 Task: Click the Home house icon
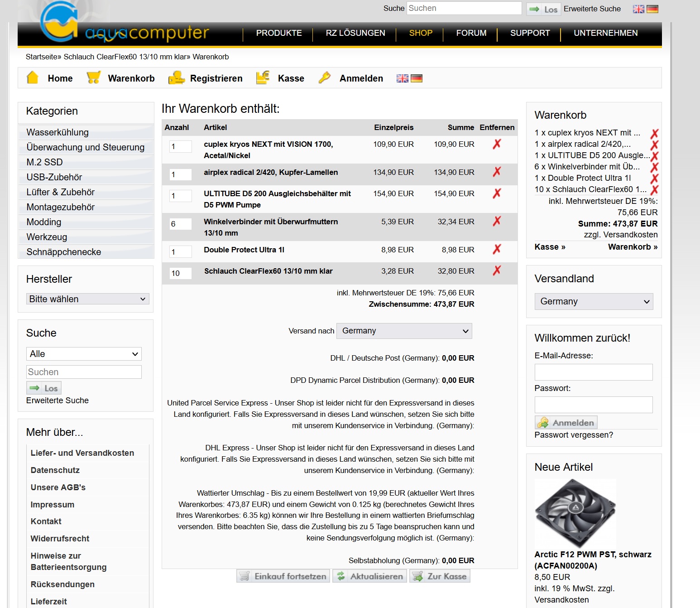(x=33, y=77)
